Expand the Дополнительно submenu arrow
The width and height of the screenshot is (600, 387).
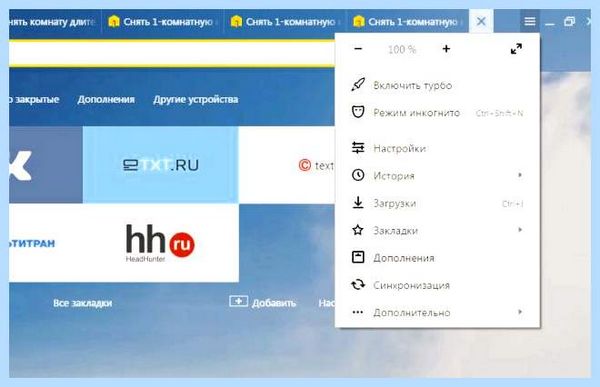pyautogui.click(x=520, y=312)
